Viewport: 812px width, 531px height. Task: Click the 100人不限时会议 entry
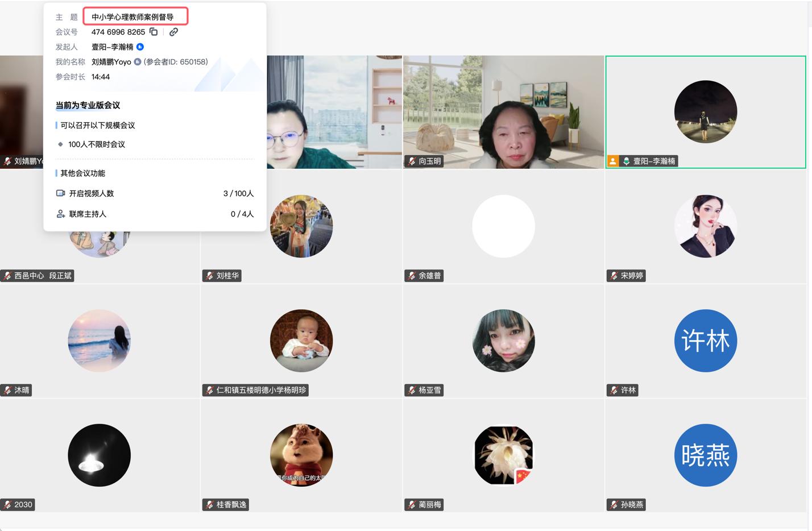tap(97, 144)
